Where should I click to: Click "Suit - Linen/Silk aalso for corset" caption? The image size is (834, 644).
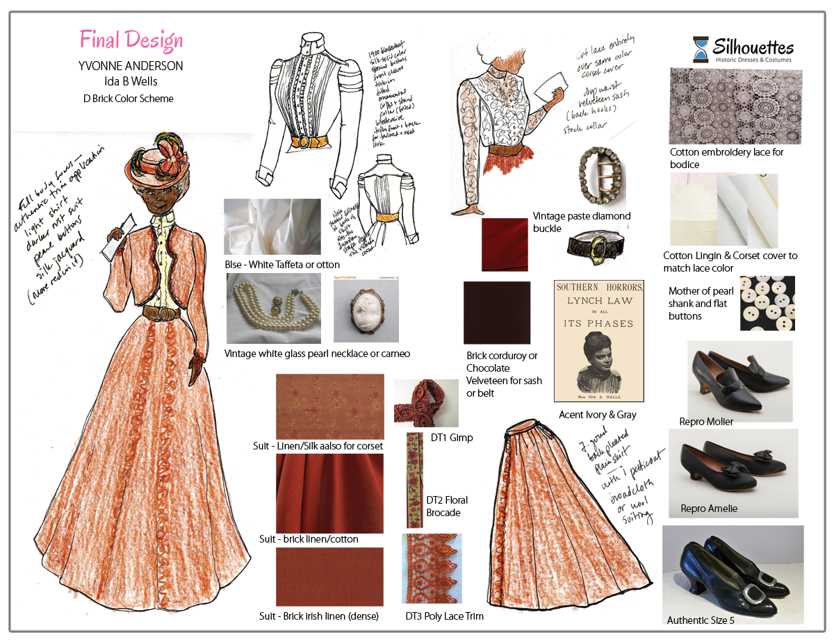[318, 445]
